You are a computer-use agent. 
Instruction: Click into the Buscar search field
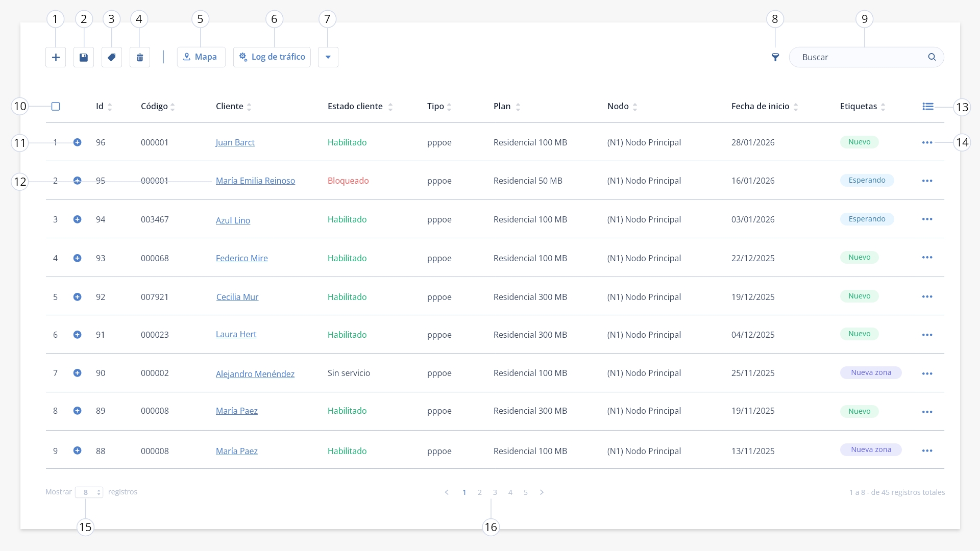pyautogui.click(x=863, y=57)
